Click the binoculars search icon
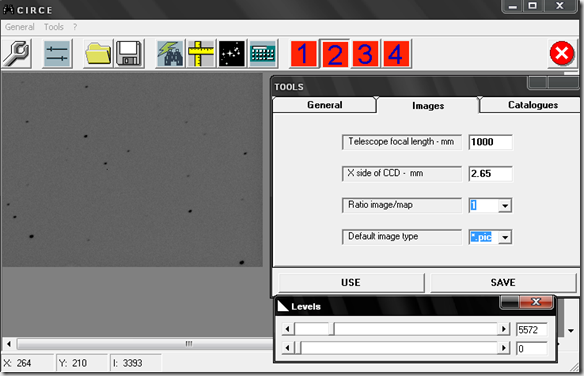This screenshot has width=584, height=376. click(170, 54)
